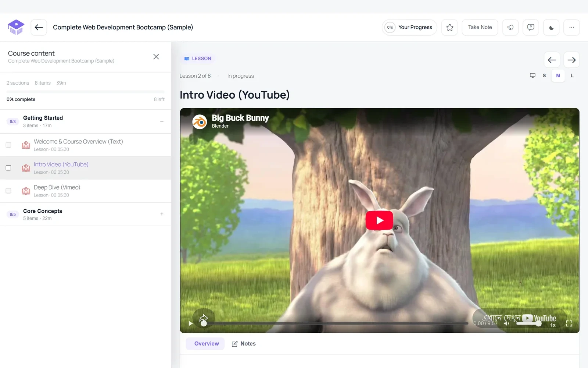The image size is (588, 368).
Task: Click the "39m" total duration text
Action: click(61, 83)
